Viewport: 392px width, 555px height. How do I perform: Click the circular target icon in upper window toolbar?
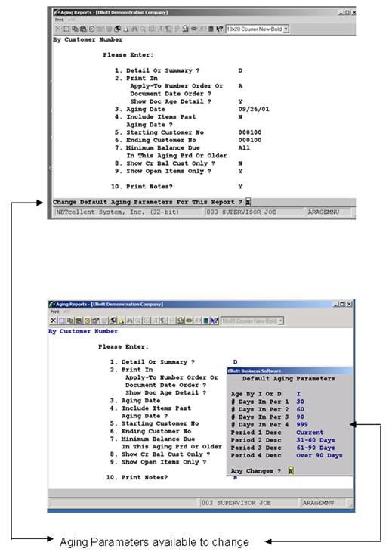click(x=92, y=29)
